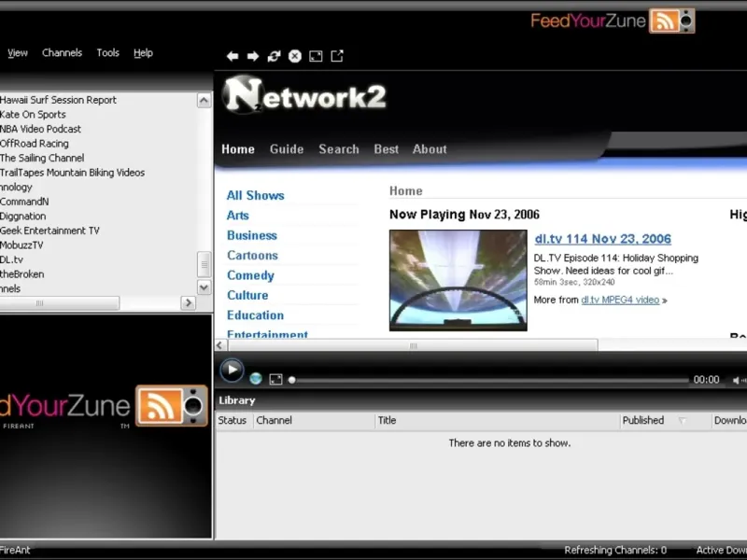The height and width of the screenshot is (560, 747).
Task: Select DL.tv channel
Action: 11,259
